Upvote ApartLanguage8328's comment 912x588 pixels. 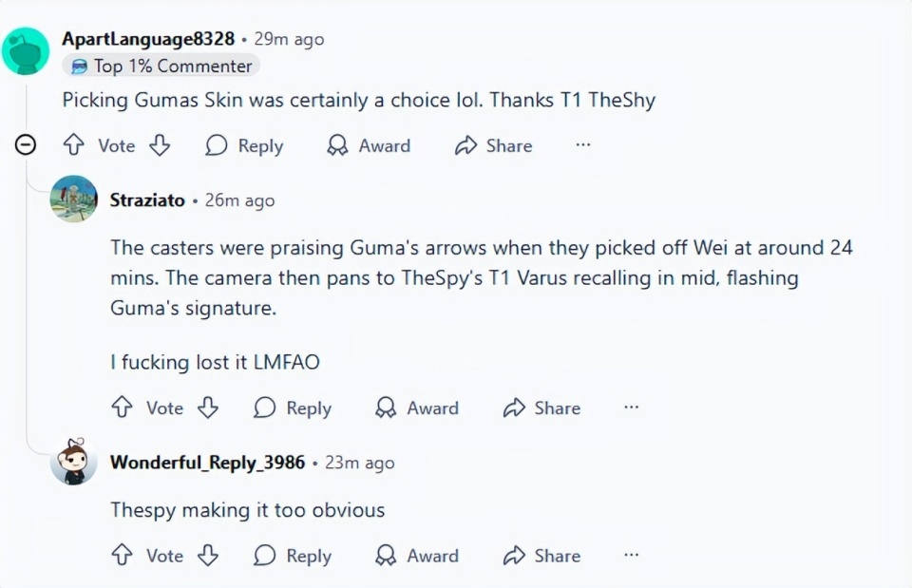pos(73,145)
